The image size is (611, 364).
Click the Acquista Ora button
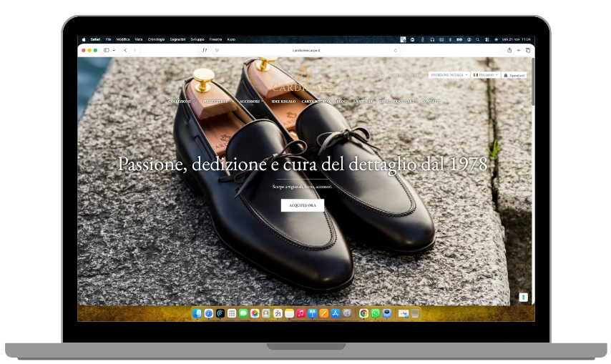(302, 205)
